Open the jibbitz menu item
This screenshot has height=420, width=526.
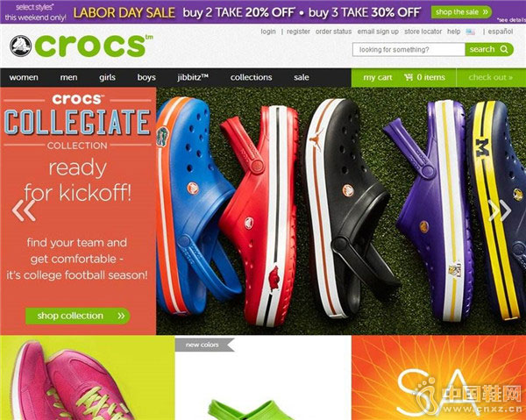(193, 77)
